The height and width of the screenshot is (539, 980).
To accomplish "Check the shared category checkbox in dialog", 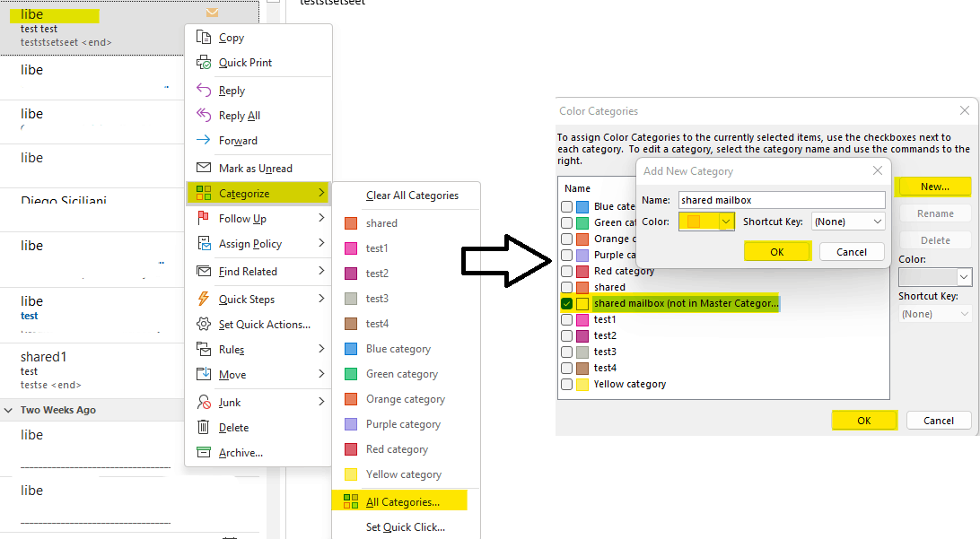I will [x=567, y=287].
